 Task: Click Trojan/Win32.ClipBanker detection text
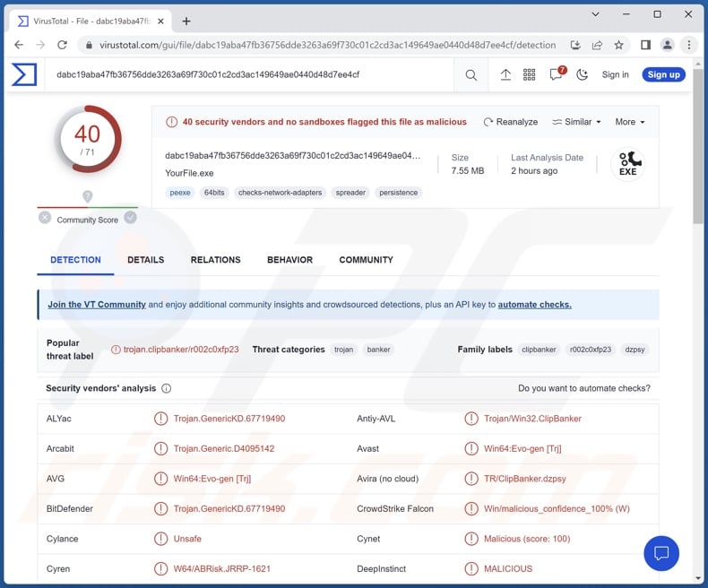(x=532, y=419)
